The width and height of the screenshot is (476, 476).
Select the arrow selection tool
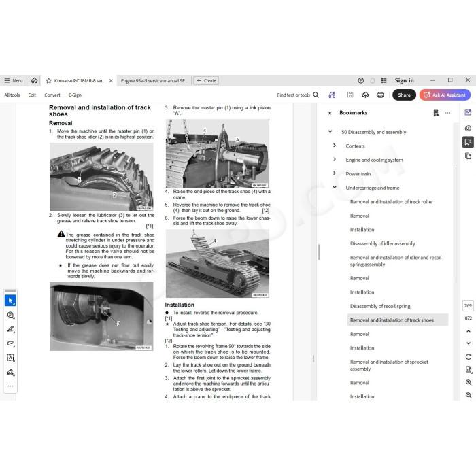(x=11, y=301)
